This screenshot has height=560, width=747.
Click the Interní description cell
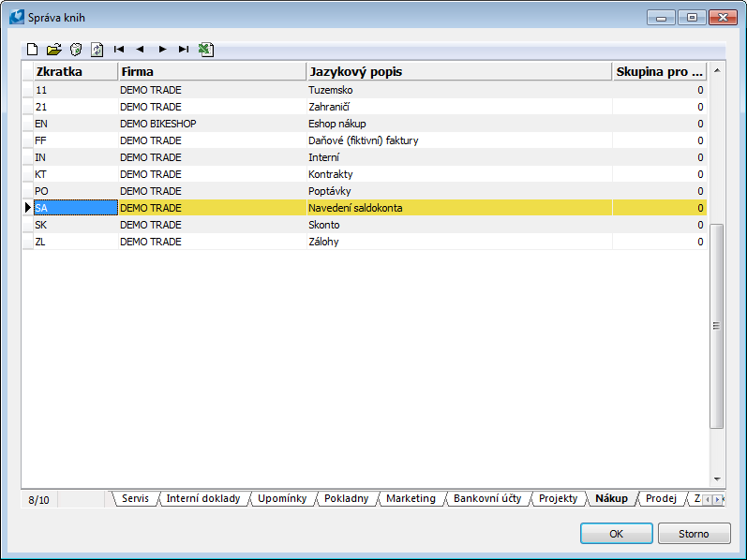pos(459,157)
